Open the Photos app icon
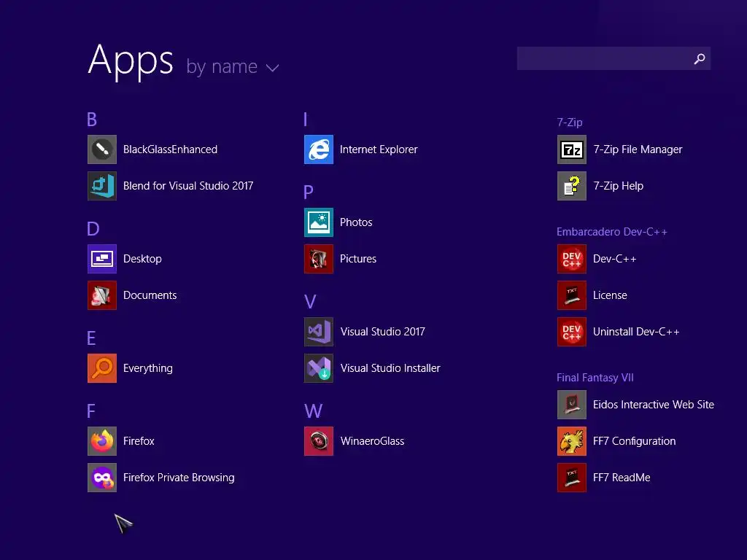This screenshot has width=747, height=560. 319,222
